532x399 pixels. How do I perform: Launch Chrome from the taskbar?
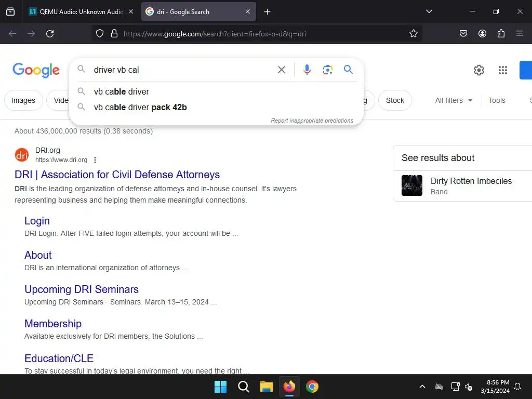click(312, 387)
